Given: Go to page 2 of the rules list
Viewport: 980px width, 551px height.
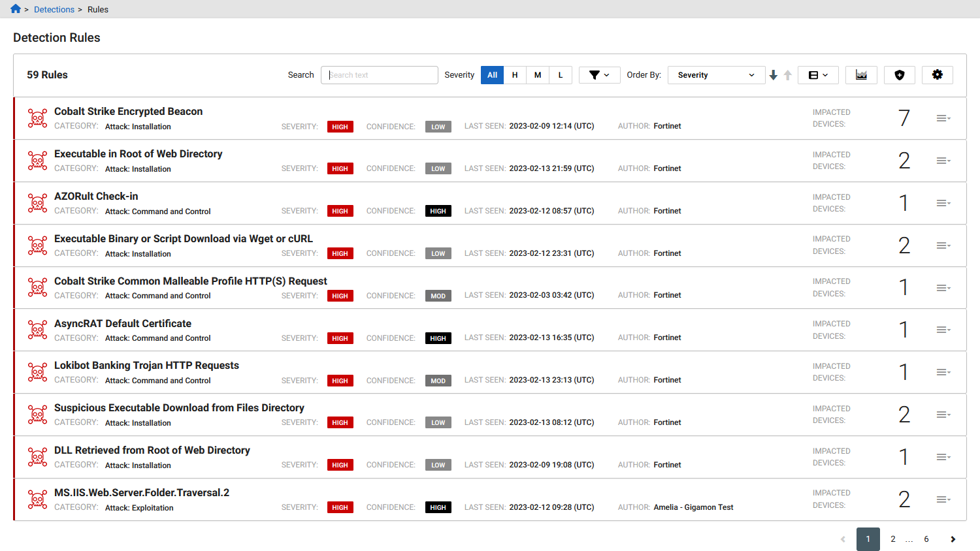Looking at the screenshot, I should coord(892,539).
